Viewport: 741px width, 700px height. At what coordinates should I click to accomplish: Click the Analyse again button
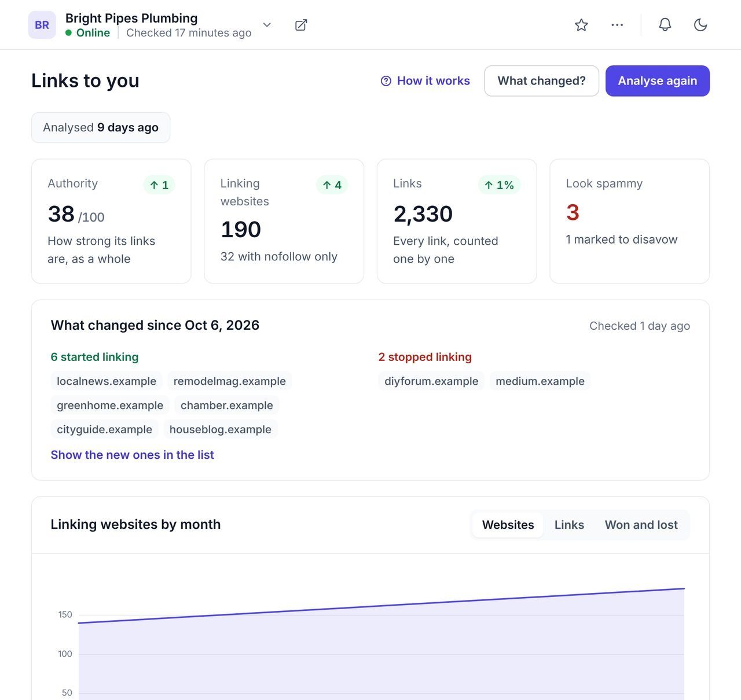pyautogui.click(x=658, y=81)
